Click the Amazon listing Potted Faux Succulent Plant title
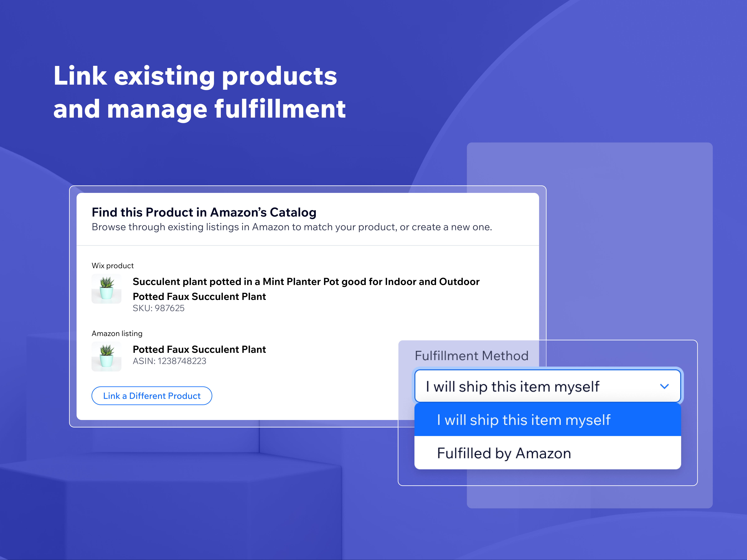This screenshot has width=747, height=560. tap(199, 349)
